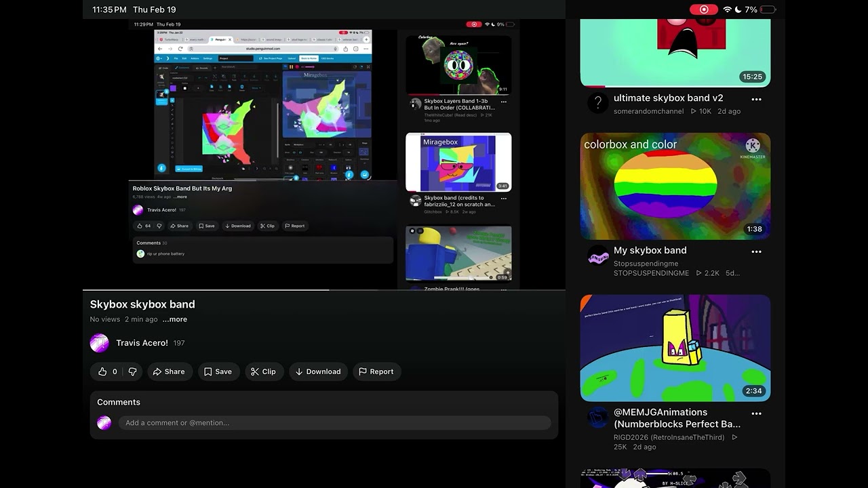868x488 pixels.
Task: Open the Share options
Action: tap(169, 371)
